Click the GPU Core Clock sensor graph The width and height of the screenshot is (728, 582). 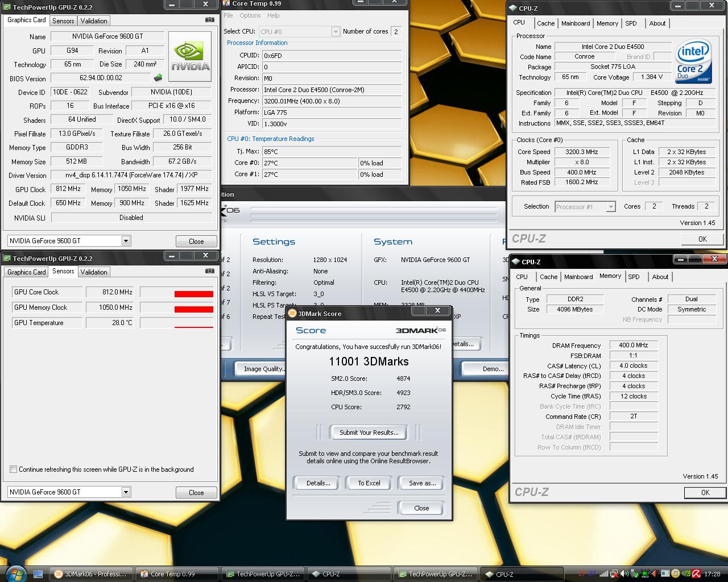click(x=177, y=292)
